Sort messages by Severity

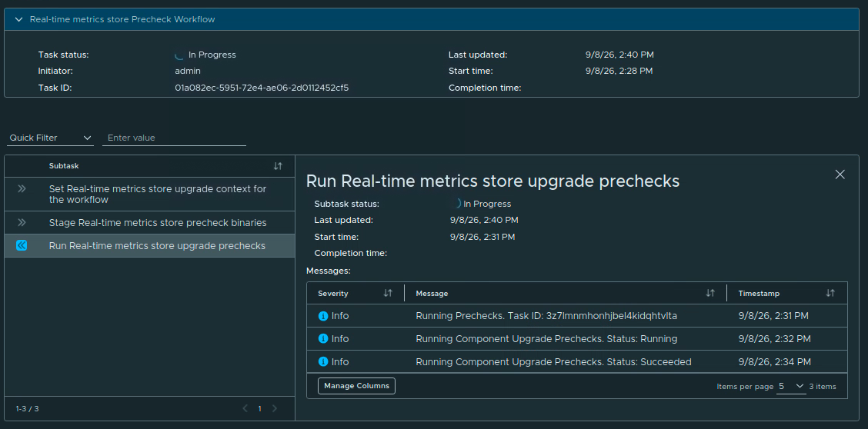[x=388, y=293]
